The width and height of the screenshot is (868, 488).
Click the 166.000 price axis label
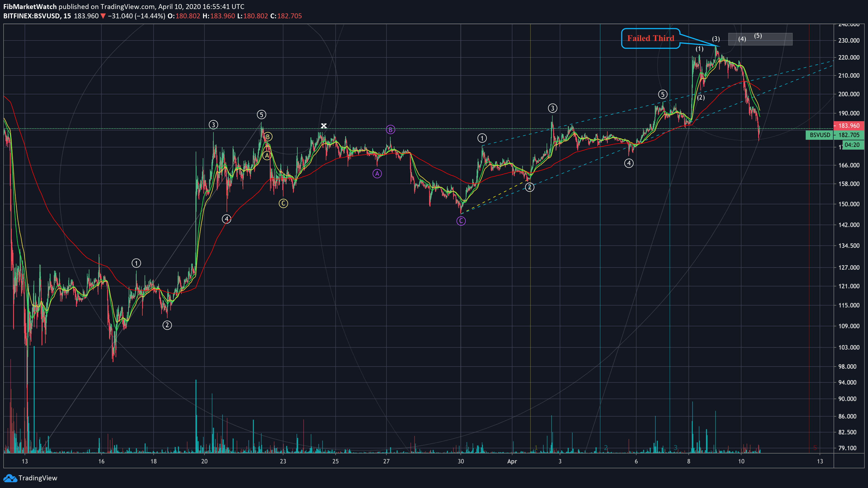(849, 165)
